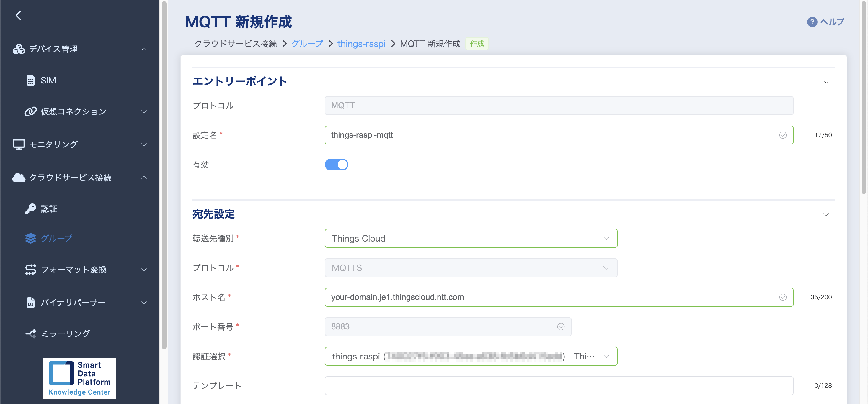Open Smart Data Platform Knowledge Center banner
The width and height of the screenshot is (868, 404).
point(79,378)
